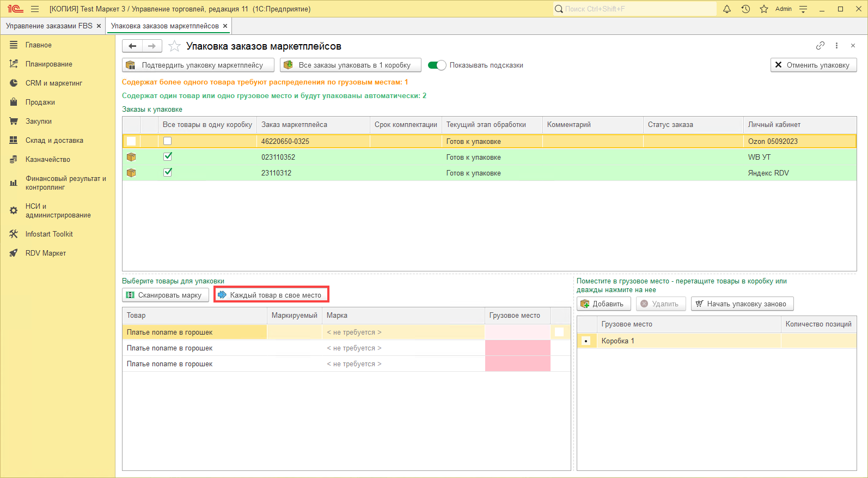Open the three-dot more actions menu
868x478 pixels.
coord(836,46)
